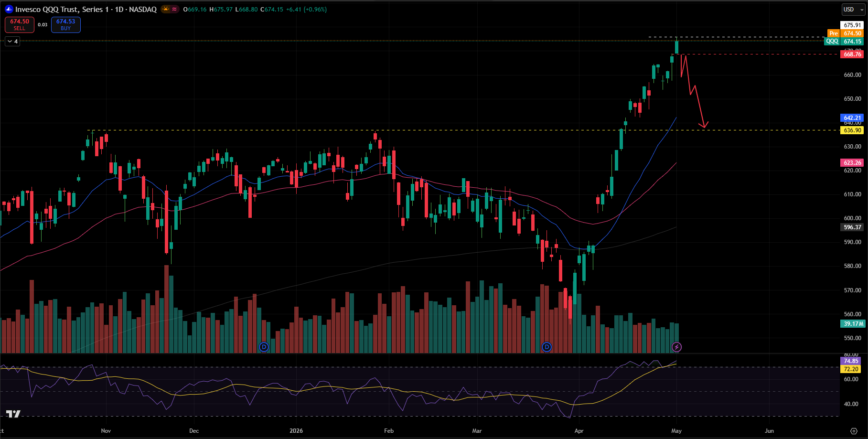
Task: Click the high price value 675.97
Action: [x=223, y=10]
